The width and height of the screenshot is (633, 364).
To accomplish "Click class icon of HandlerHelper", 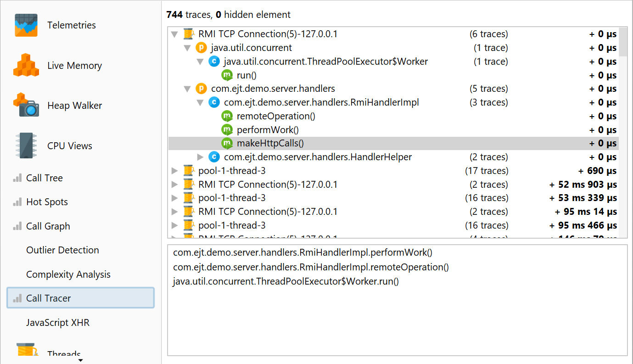I will [x=214, y=157].
